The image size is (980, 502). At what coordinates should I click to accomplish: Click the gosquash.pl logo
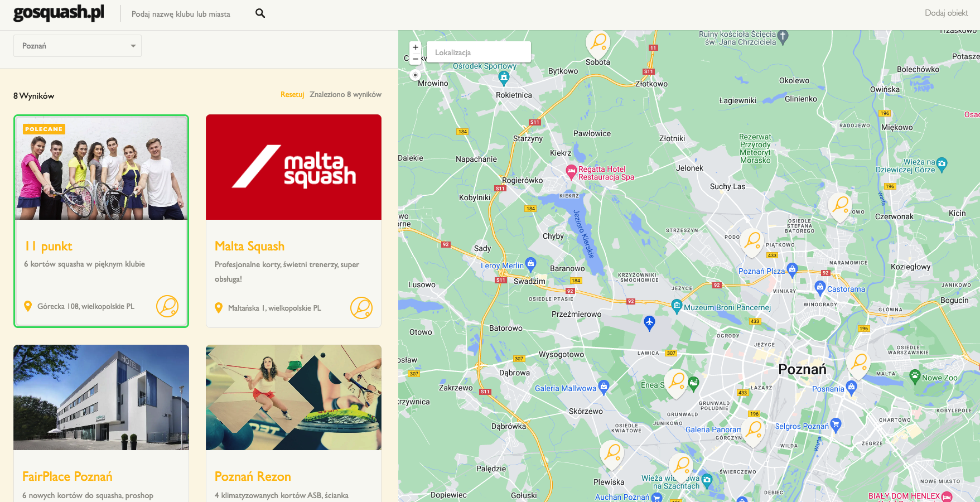tap(59, 12)
